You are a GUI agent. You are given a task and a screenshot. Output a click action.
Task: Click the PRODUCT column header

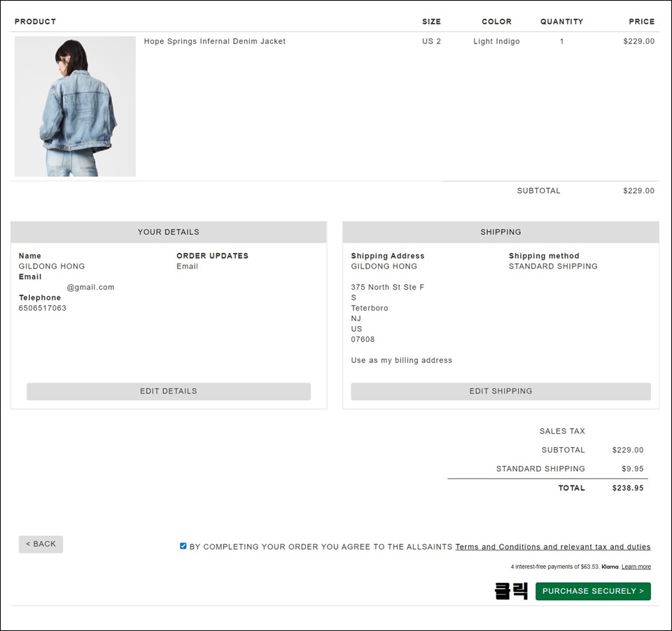tap(35, 22)
